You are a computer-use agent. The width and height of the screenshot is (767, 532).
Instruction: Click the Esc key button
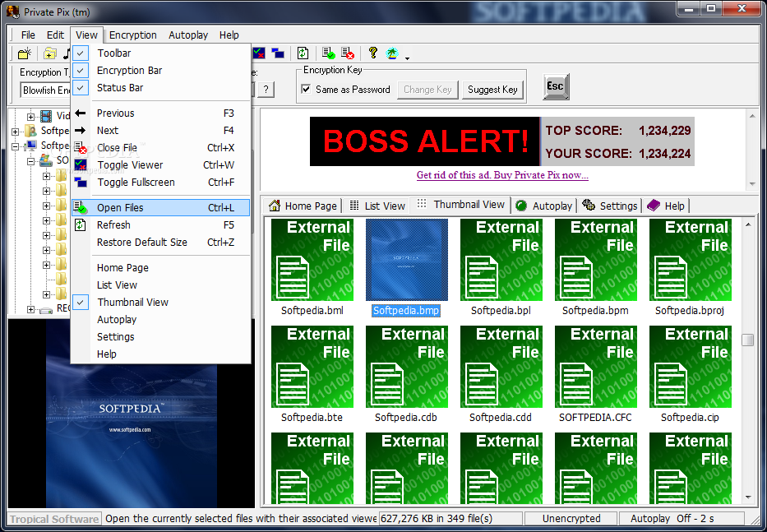tap(556, 86)
